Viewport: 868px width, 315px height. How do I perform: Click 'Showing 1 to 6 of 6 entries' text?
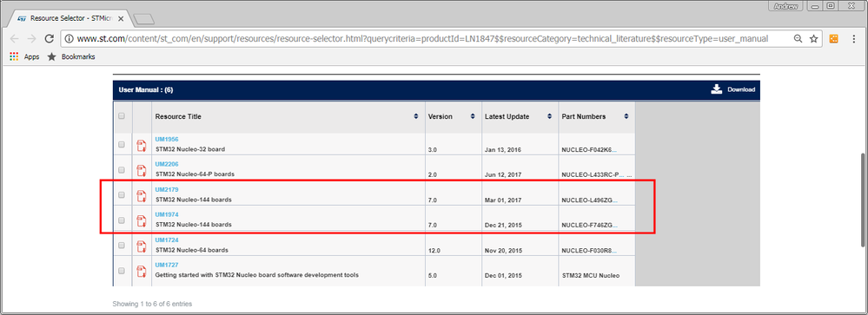[x=152, y=304]
